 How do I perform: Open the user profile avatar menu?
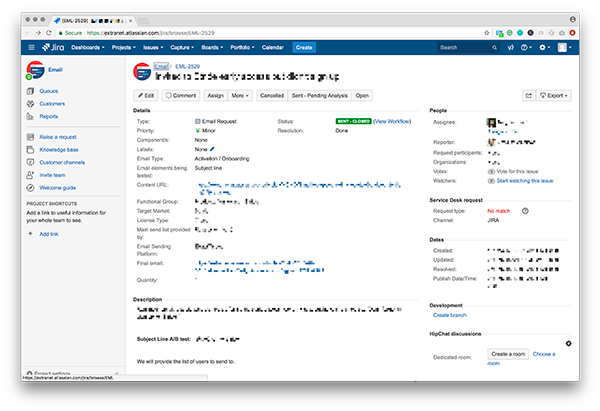(564, 47)
